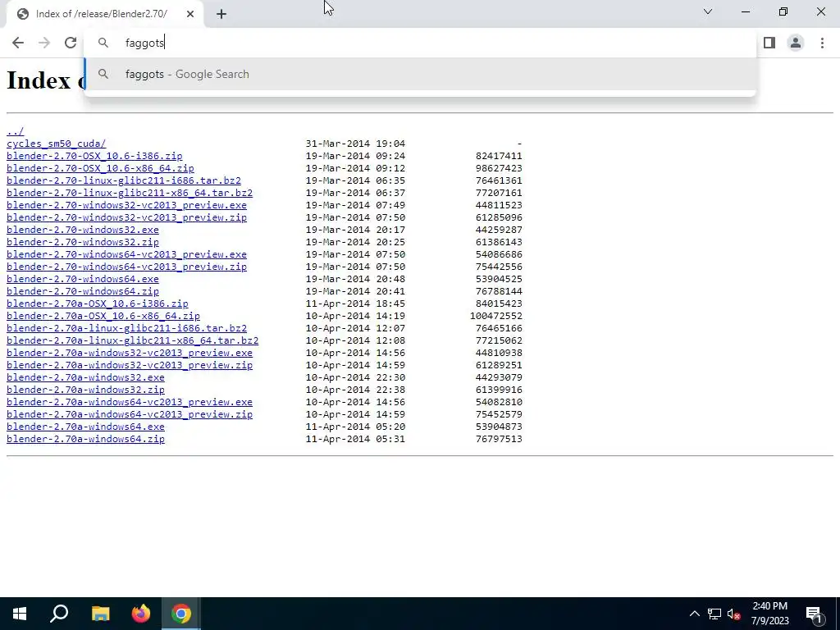Download blender-2.70a-OSX_10.6-x86_64.zip

click(x=103, y=316)
